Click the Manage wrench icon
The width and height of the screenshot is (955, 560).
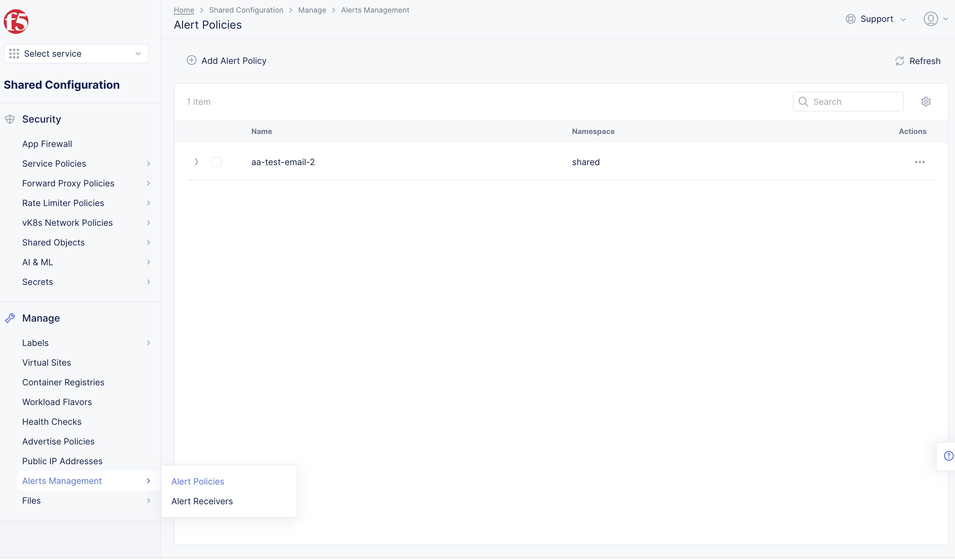tap(10, 318)
